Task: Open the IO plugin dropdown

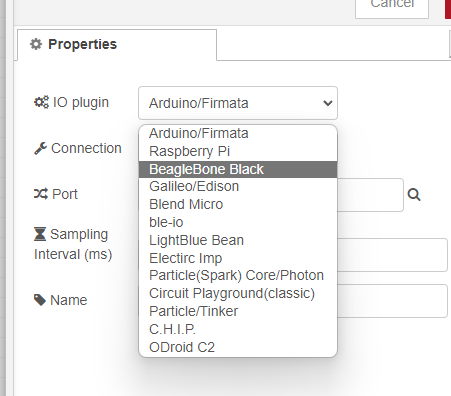Action: 238,103
